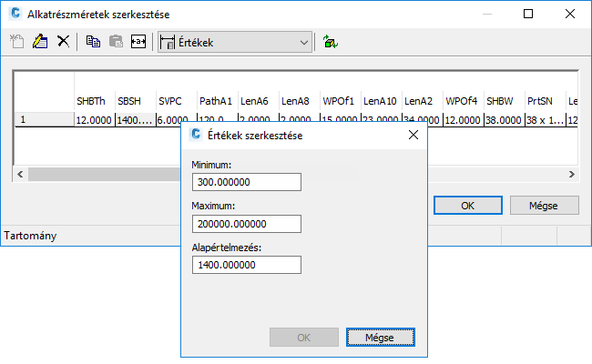
Task: Select the LenA10 column header
Action: 380,101
